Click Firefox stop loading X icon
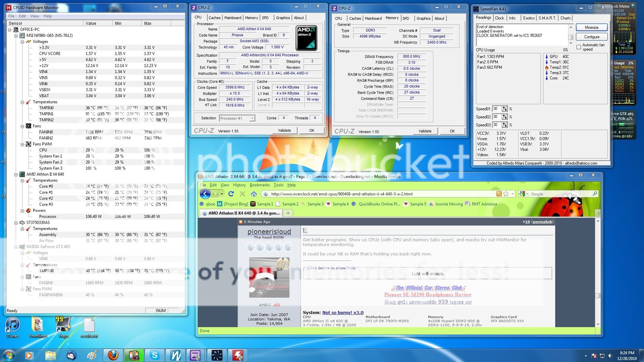Screen dimensions: 644x362 242,194
